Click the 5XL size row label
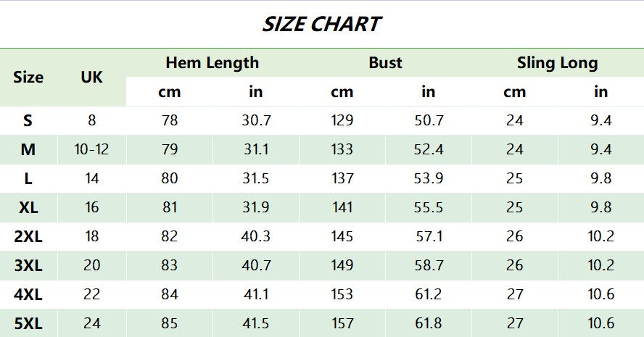 click(x=28, y=323)
